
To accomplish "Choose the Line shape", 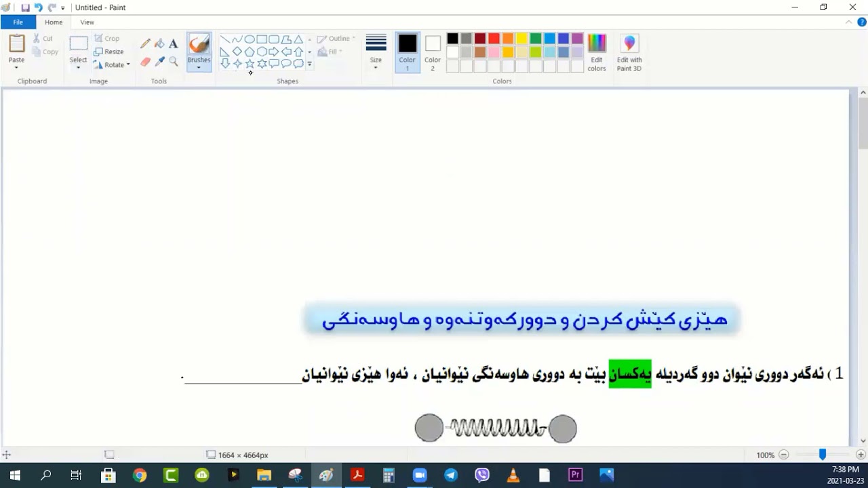I will [225, 39].
